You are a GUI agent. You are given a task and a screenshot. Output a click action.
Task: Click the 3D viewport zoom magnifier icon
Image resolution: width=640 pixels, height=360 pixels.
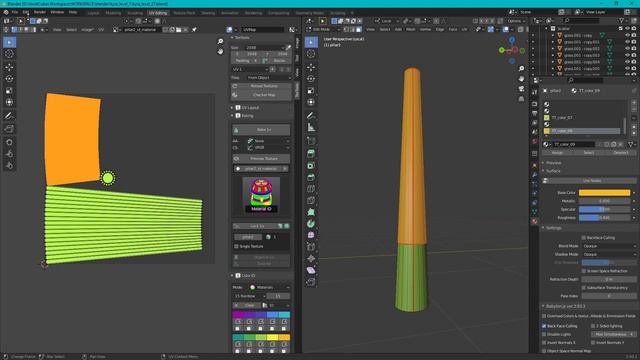pyautogui.click(x=521, y=69)
